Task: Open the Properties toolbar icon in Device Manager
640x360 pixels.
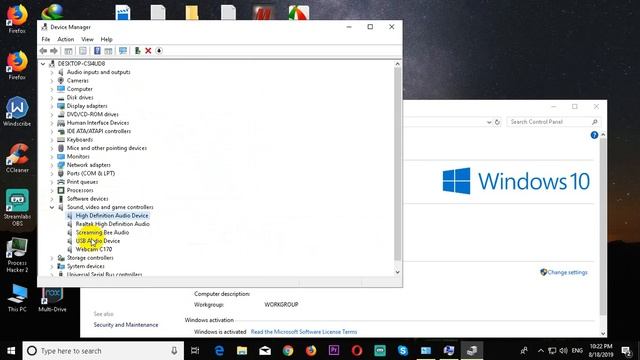Action: click(83, 51)
